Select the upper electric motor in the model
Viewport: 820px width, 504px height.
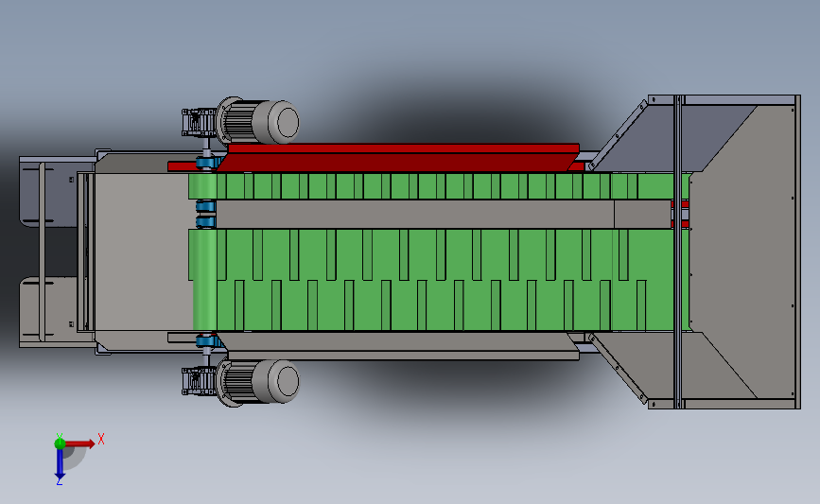(258, 121)
